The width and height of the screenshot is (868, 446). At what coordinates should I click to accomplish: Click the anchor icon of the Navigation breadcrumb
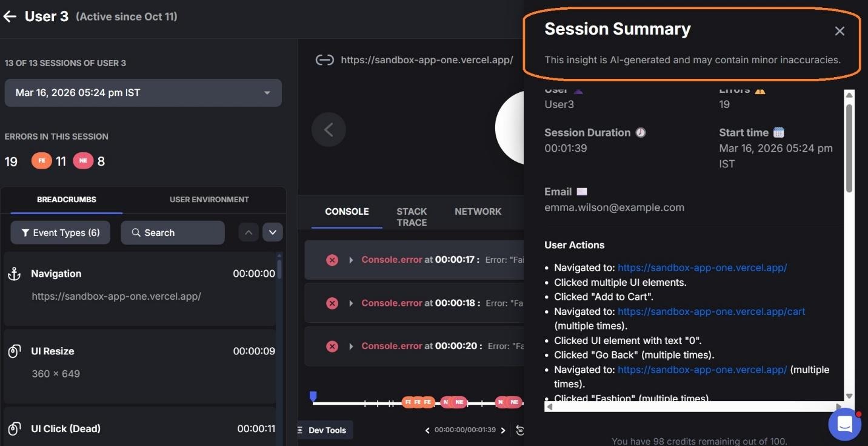(14, 274)
